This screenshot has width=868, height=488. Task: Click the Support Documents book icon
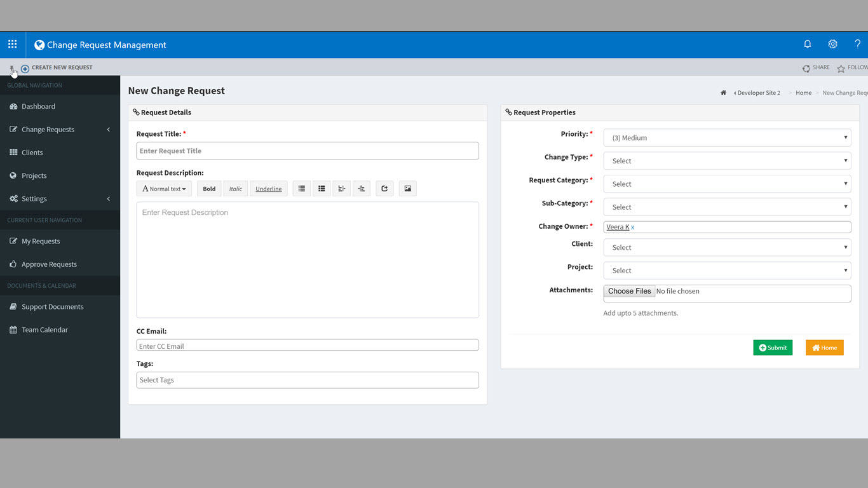pos(14,307)
